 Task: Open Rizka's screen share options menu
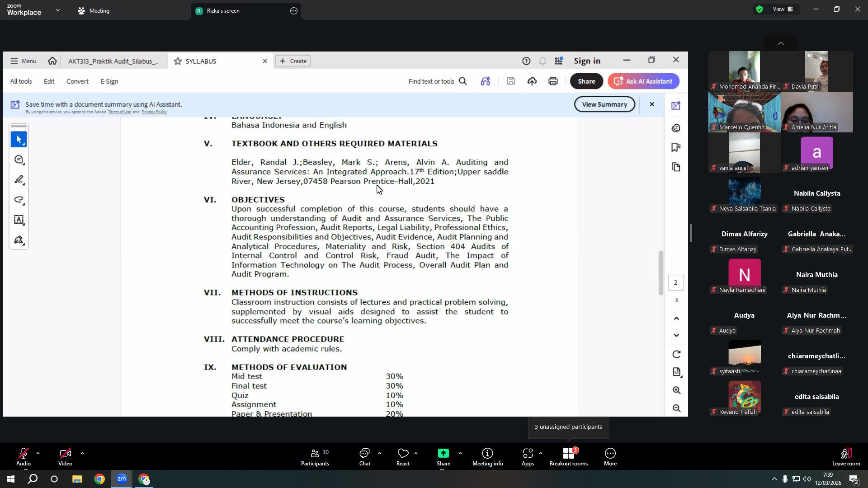[294, 11]
